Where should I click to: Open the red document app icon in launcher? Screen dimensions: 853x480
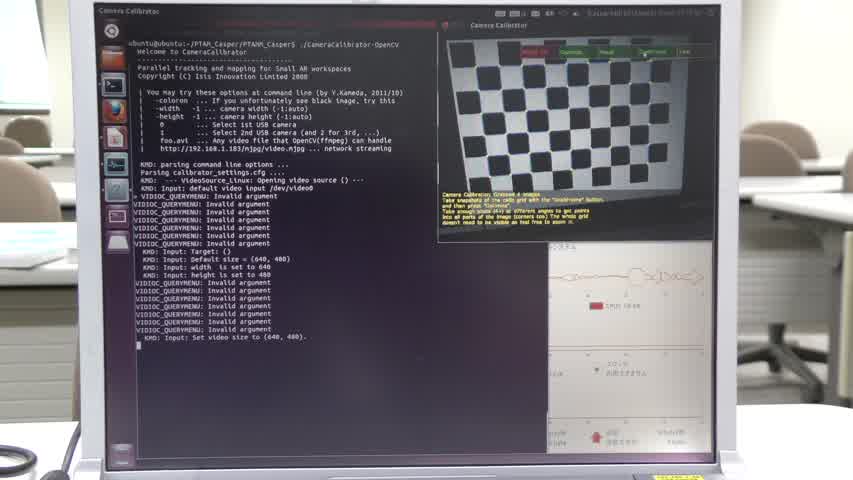coord(115,138)
